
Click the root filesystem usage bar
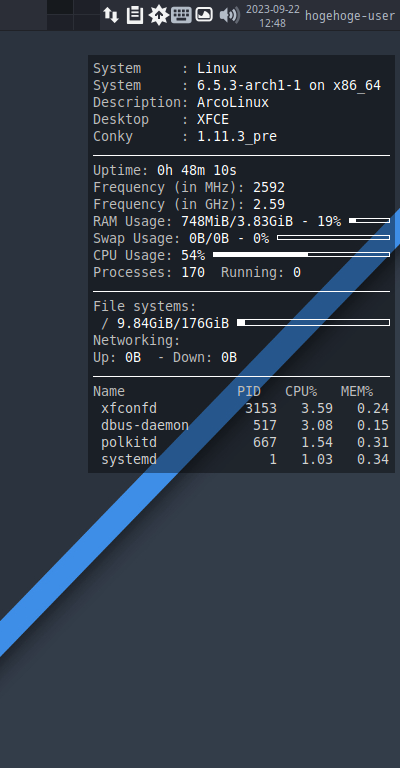point(313,322)
